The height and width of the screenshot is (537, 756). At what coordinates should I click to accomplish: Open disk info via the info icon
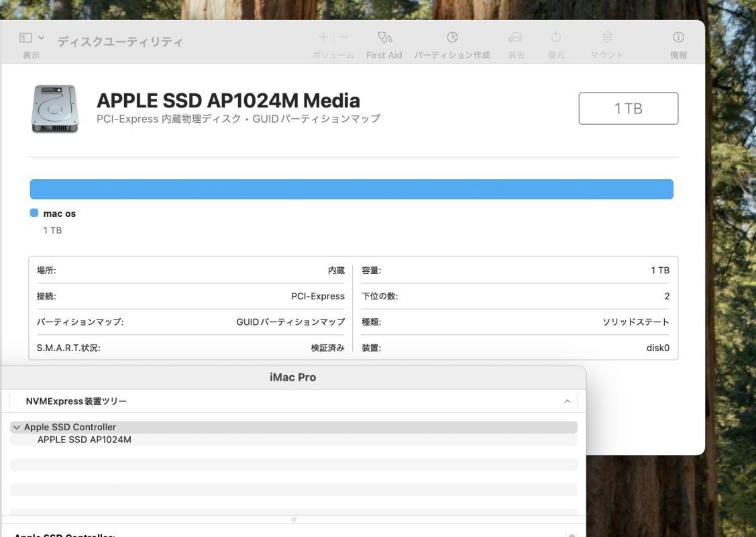678,37
